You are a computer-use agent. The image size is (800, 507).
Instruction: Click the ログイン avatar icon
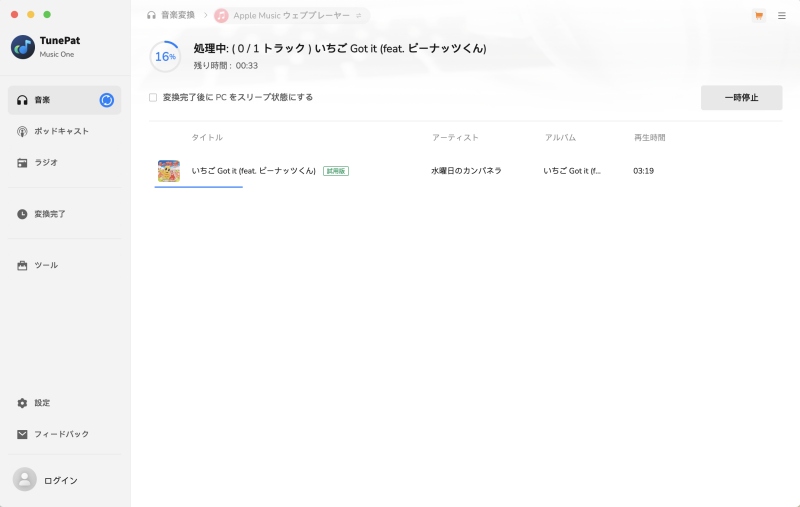[24, 479]
